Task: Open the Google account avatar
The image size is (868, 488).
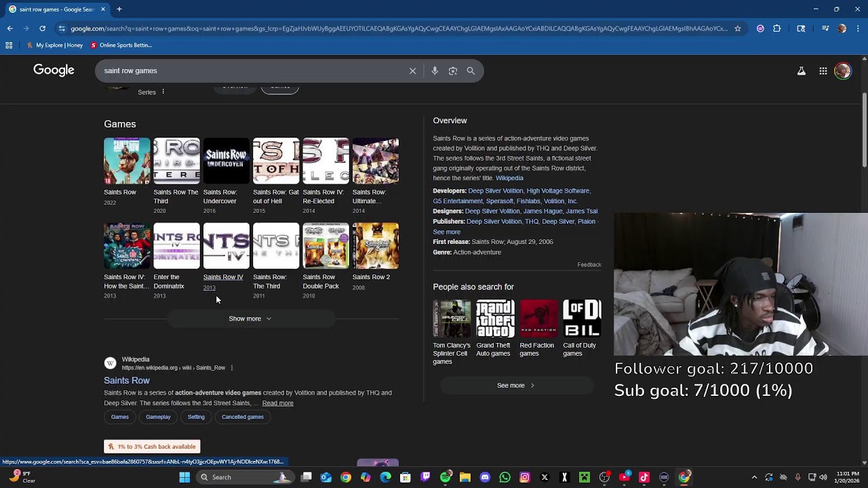Action: coord(843,70)
